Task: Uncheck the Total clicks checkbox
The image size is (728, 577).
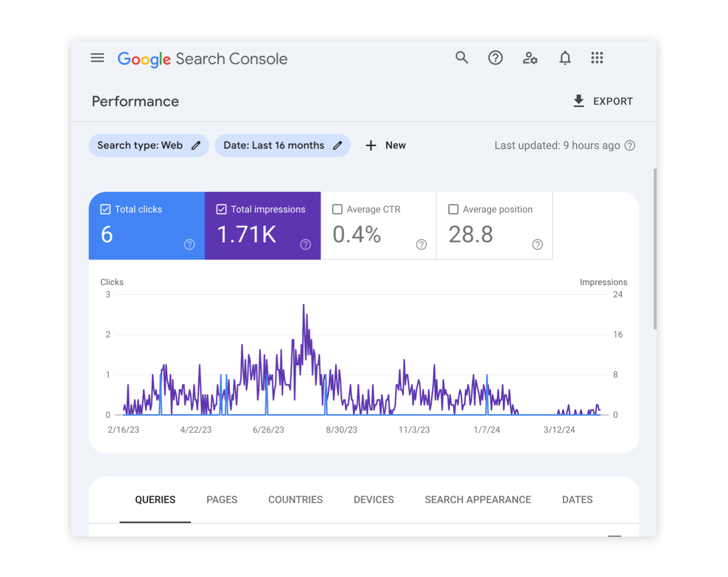Action: (106, 209)
